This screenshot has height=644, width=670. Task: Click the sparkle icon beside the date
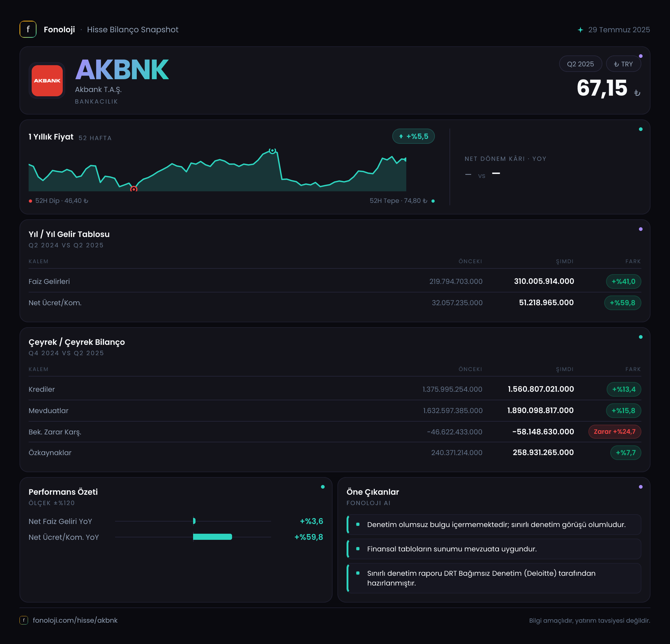pos(580,30)
